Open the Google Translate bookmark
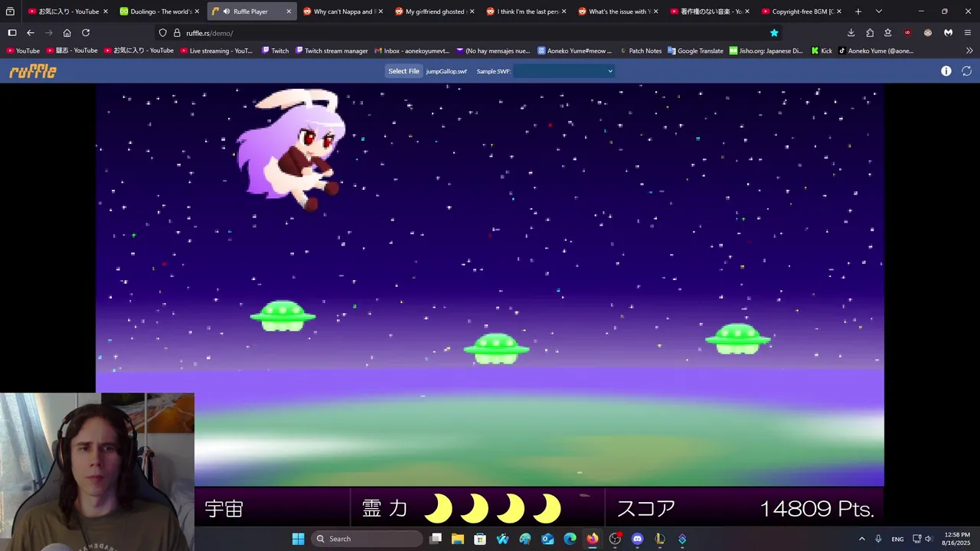 pyautogui.click(x=695, y=51)
